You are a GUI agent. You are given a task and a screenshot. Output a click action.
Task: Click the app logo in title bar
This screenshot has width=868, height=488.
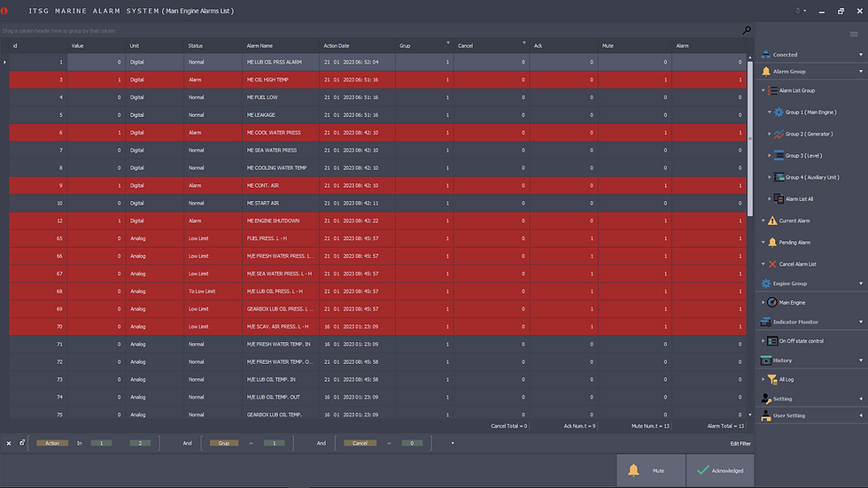(x=4, y=11)
